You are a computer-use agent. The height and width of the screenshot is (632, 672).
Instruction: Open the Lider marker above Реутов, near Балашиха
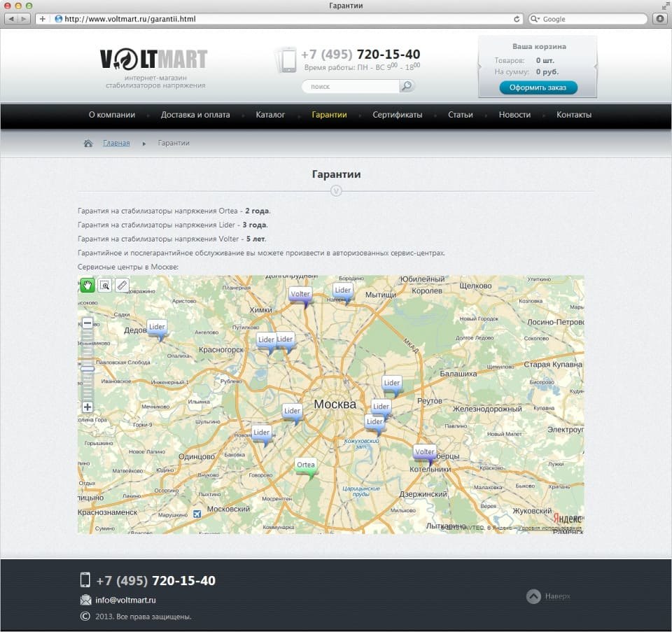pos(392,385)
